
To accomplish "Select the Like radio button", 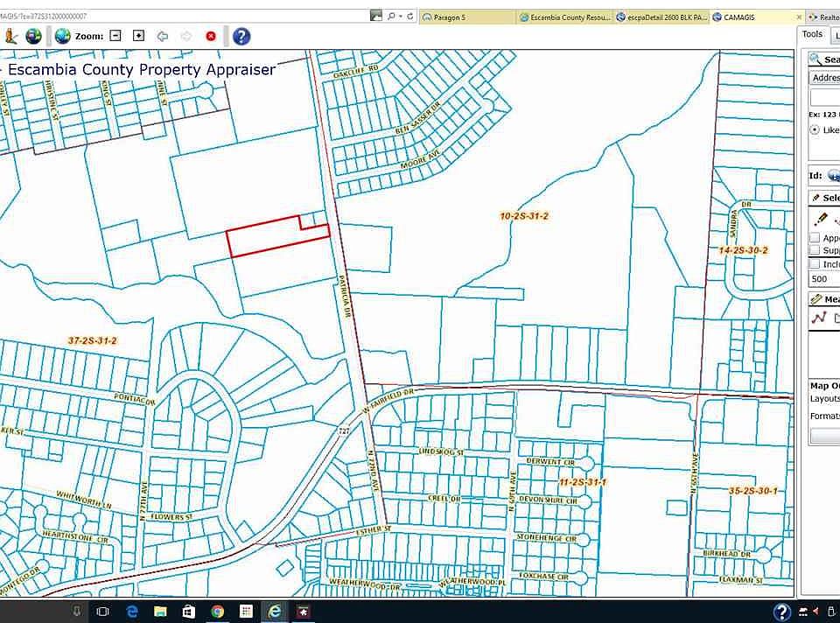I will pyautogui.click(x=815, y=129).
